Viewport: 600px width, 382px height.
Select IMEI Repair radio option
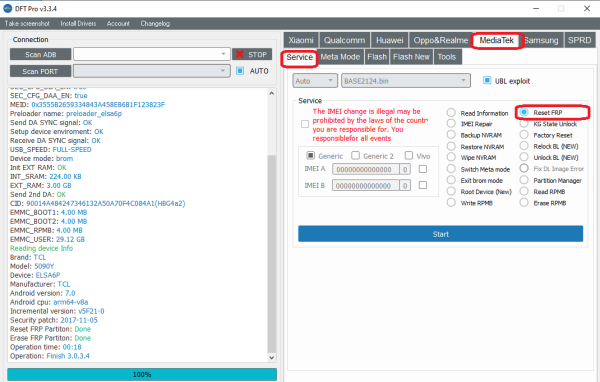[x=451, y=124]
